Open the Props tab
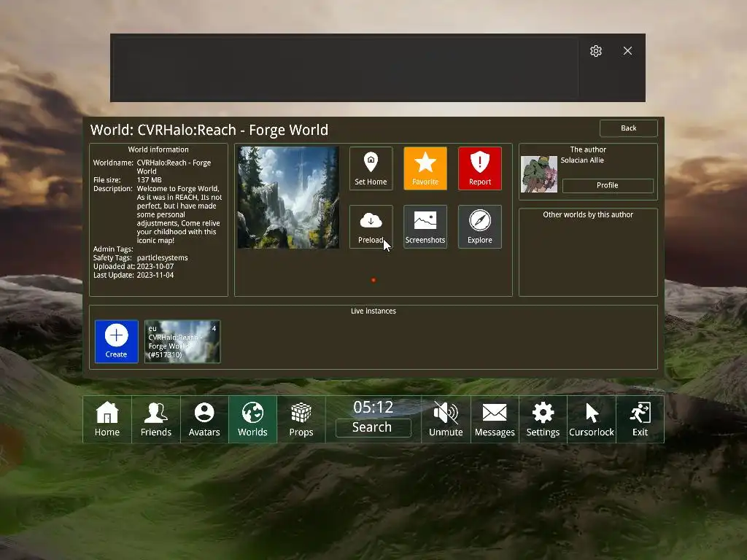The height and width of the screenshot is (560, 747). coord(301,419)
